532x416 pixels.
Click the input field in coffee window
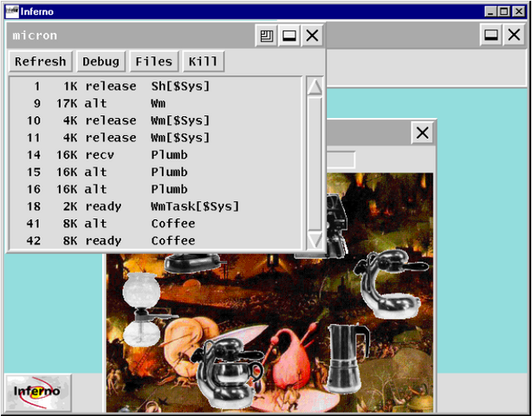[x=341, y=159]
